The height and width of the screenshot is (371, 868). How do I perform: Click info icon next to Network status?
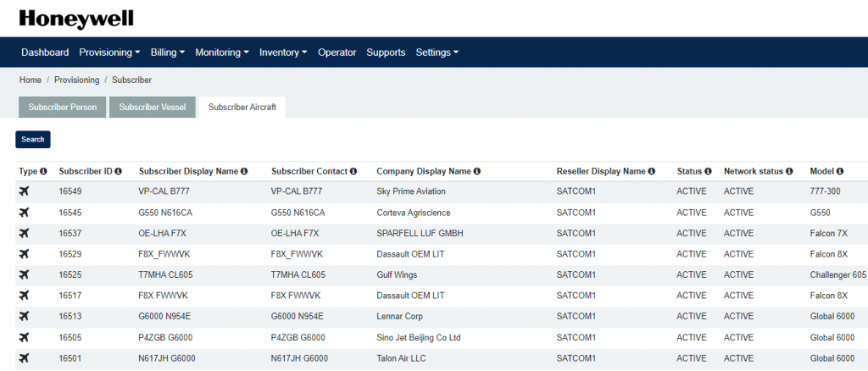click(789, 171)
